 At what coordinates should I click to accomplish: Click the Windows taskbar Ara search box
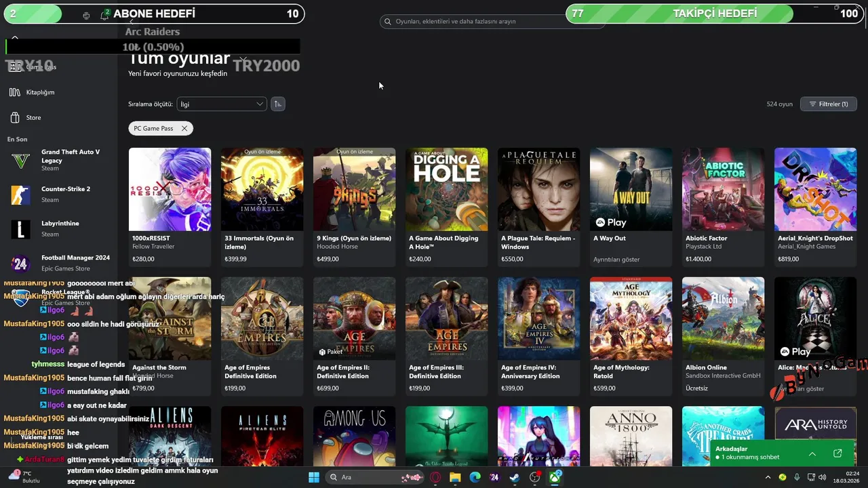pyautogui.click(x=374, y=477)
